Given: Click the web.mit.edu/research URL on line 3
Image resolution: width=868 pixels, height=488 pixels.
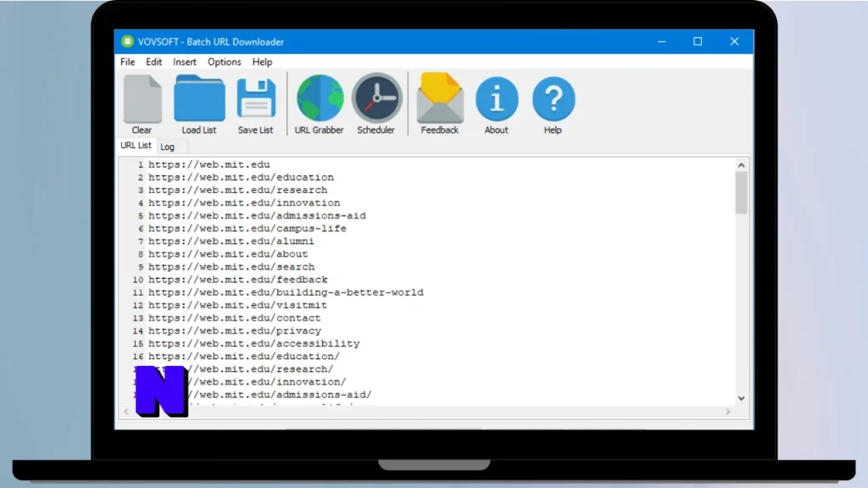Looking at the screenshot, I should (x=238, y=190).
